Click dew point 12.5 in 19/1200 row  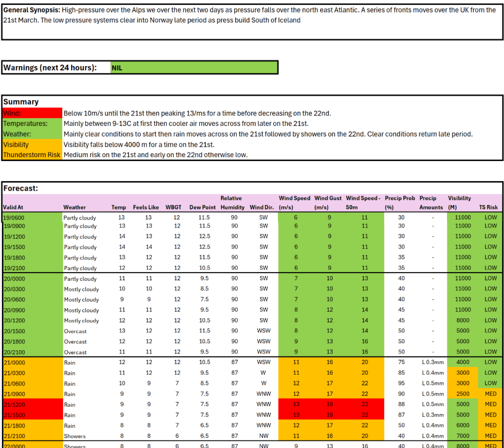(x=205, y=237)
